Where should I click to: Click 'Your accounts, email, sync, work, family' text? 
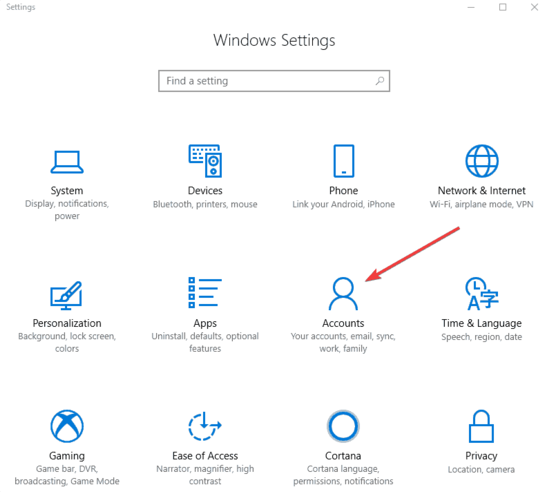point(343,342)
